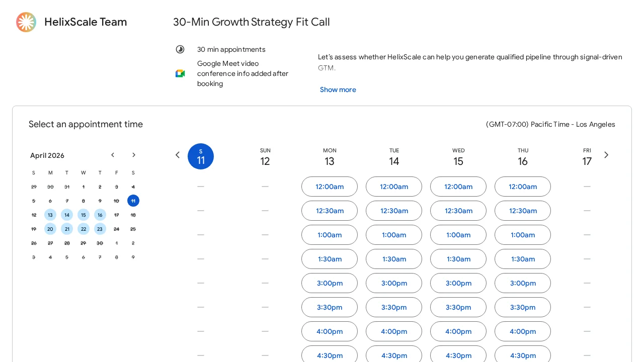The image size is (644, 362).
Task: Book Tuesday 3:00pm appointment slot
Action: click(394, 283)
